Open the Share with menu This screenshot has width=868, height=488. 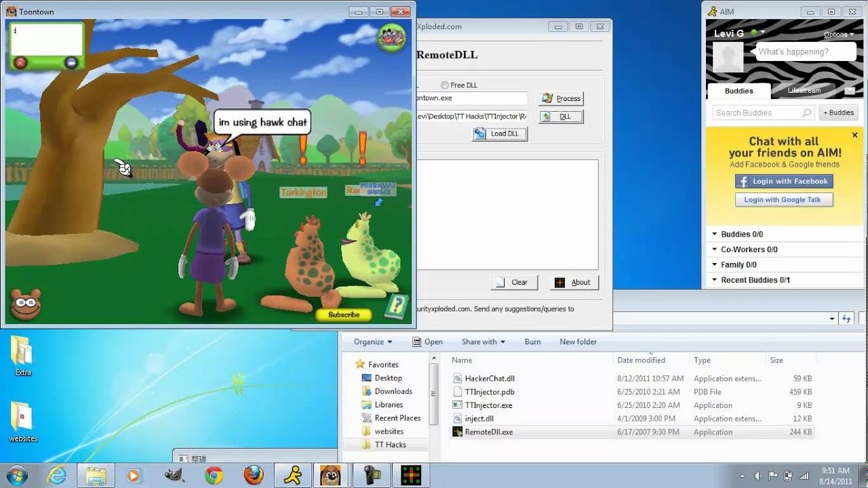tap(484, 342)
